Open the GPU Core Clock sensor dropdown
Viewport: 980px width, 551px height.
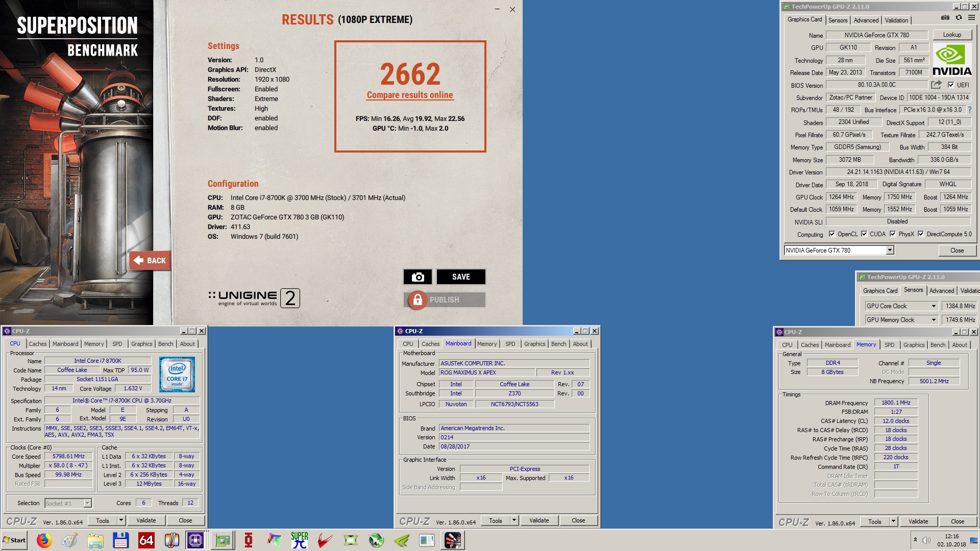coord(934,306)
